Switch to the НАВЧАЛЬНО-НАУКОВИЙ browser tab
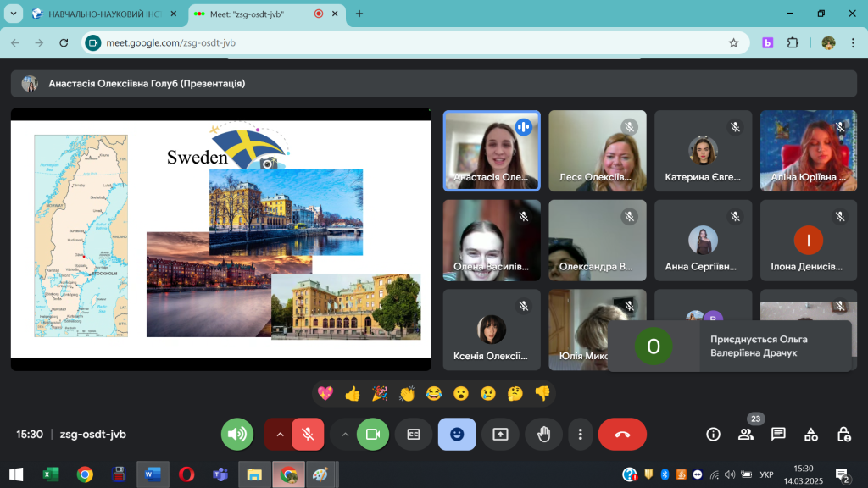Image resolution: width=868 pixels, height=488 pixels. tap(100, 14)
